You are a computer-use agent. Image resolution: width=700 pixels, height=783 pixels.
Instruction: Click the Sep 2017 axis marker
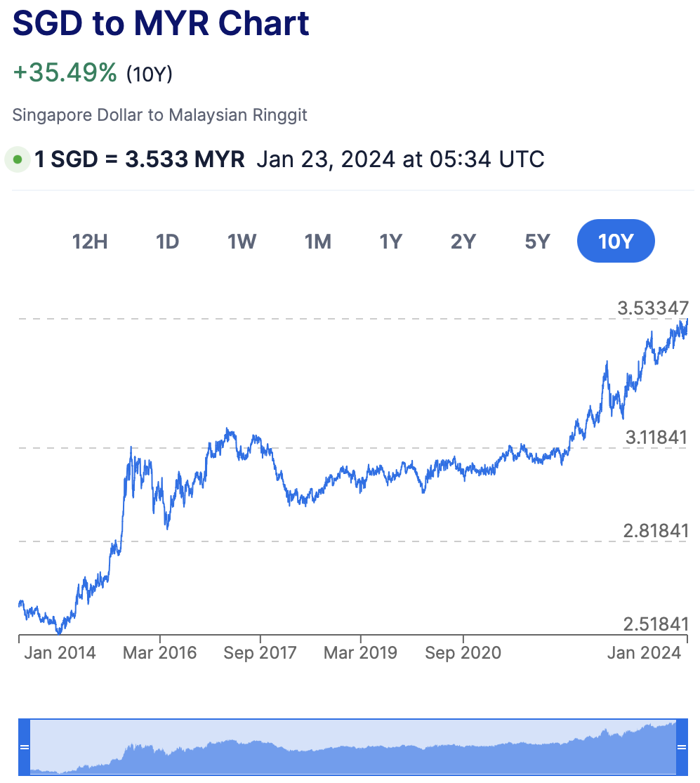click(x=260, y=652)
